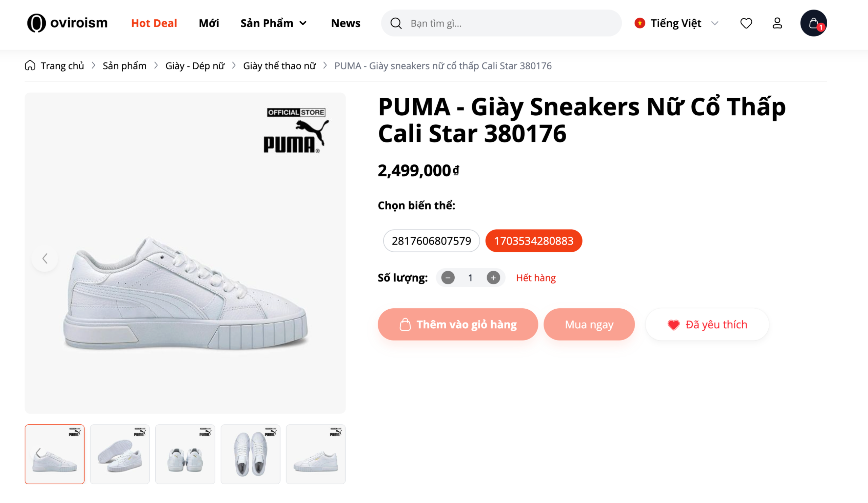Click the oviroism logo

[x=67, y=23]
